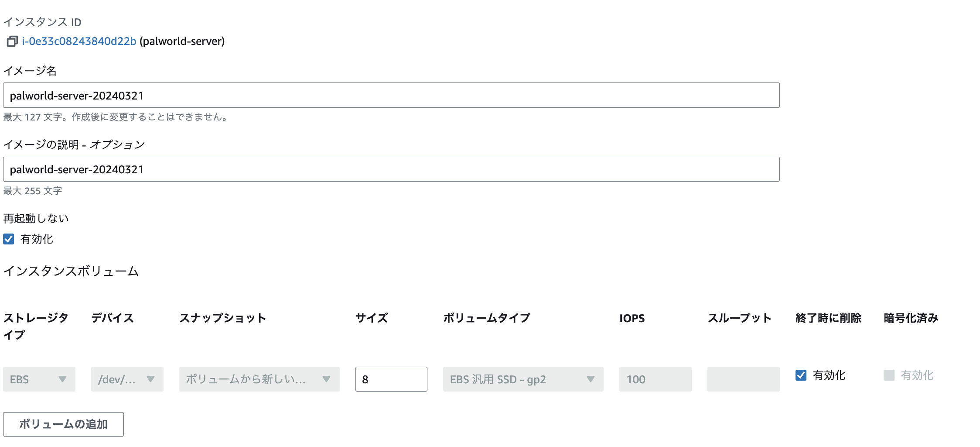Open the ボリュームから新しい... snapshot dropdown
980x447 pixels.
(259, 379)
